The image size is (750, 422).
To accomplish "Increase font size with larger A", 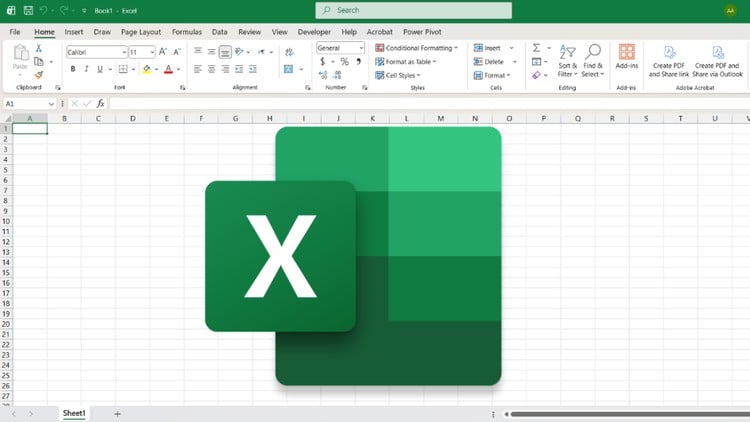I will tap(163, 52).
